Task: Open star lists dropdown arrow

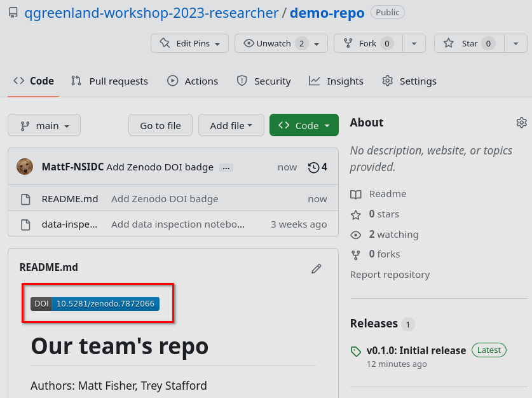Action: coord(515,43)
